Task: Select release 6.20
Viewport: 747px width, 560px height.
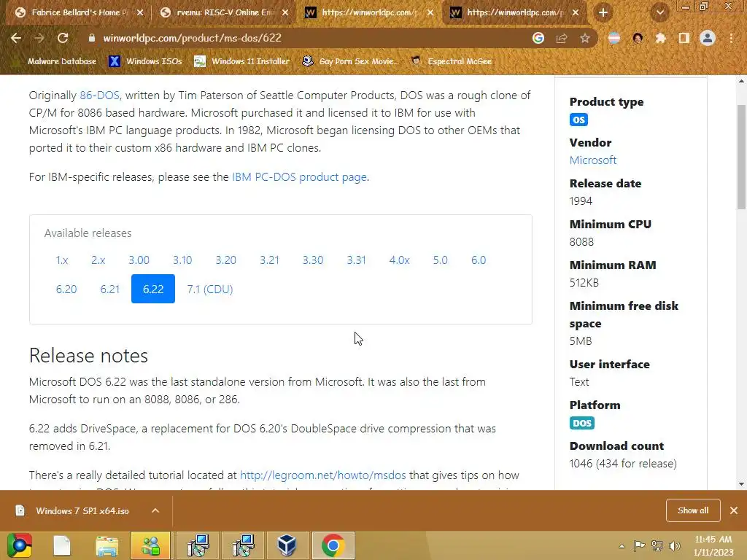Action: pyautogui.click(x=66, y=289)
